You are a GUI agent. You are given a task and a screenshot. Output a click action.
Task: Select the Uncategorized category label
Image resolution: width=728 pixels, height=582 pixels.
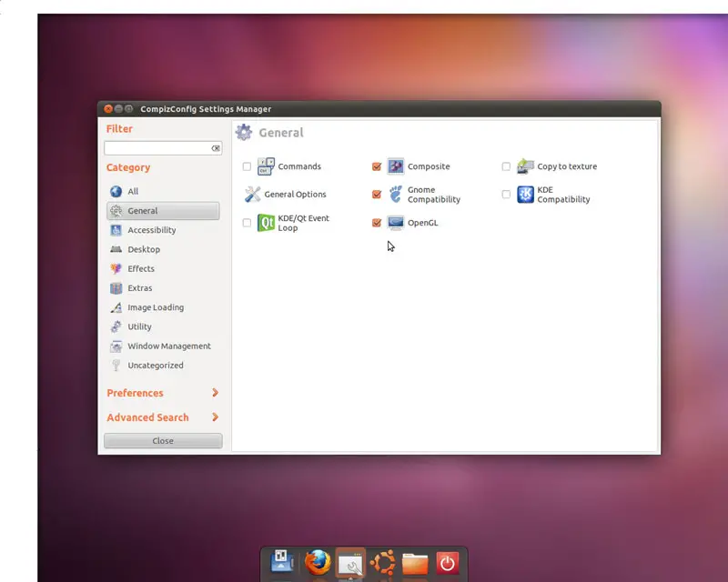click(x=156, y=366)
